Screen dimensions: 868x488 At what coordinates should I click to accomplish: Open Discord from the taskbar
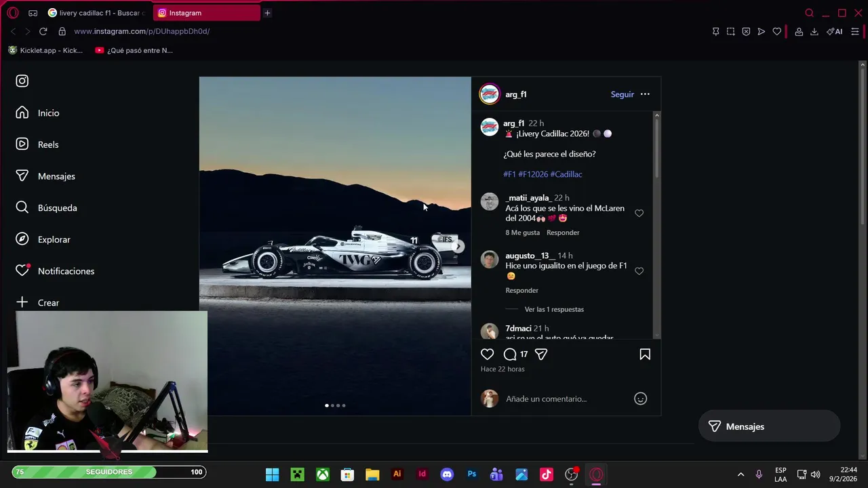(x=447, y=474)
